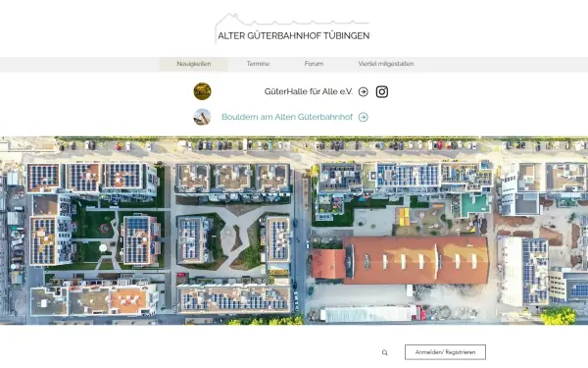
Task: Click the round bouldering photo thumbnail
Action: click(x=202, y=117)
